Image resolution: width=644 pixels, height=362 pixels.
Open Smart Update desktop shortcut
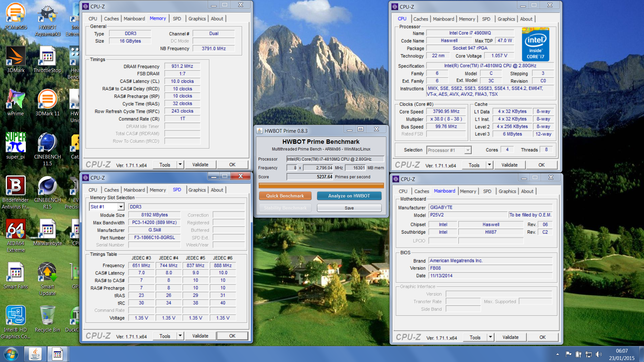coord(47,279)
